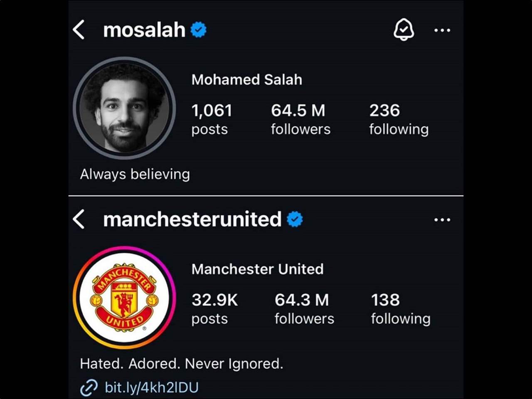Tap the back arrow on mosalah profile
Screen dimensions: 532x399
[x=79, y=30]
